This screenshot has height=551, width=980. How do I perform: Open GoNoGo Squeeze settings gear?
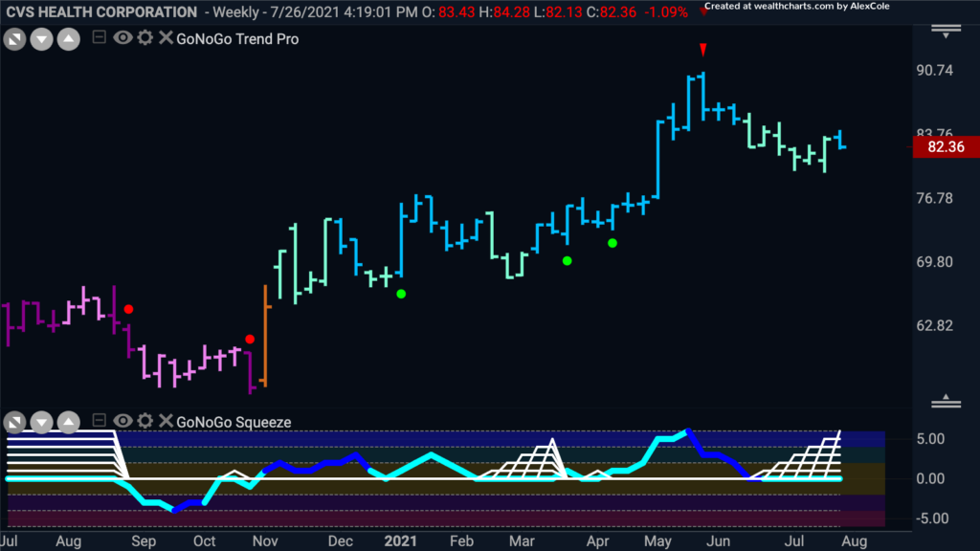click(x=145, y=421)
